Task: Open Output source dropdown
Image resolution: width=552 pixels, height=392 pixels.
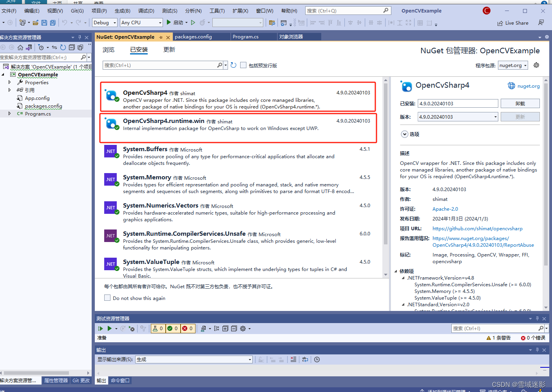Action: (194, 359)
